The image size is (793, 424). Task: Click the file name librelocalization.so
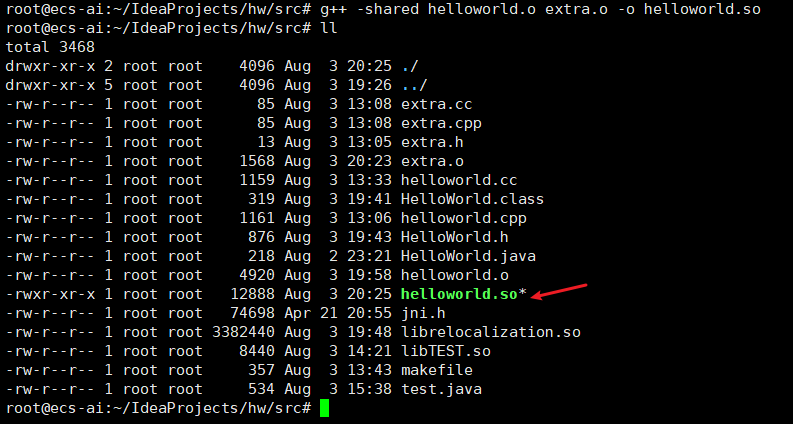click(x=491, y=332)
